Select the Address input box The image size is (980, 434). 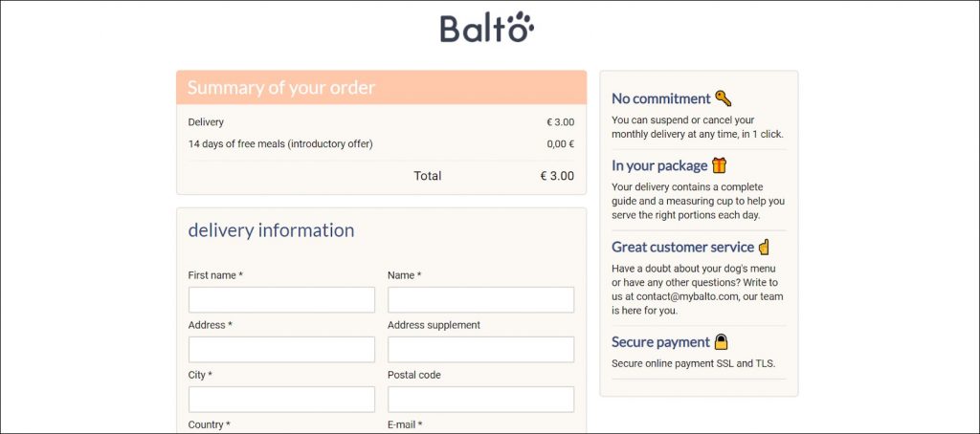coord(281,350)
